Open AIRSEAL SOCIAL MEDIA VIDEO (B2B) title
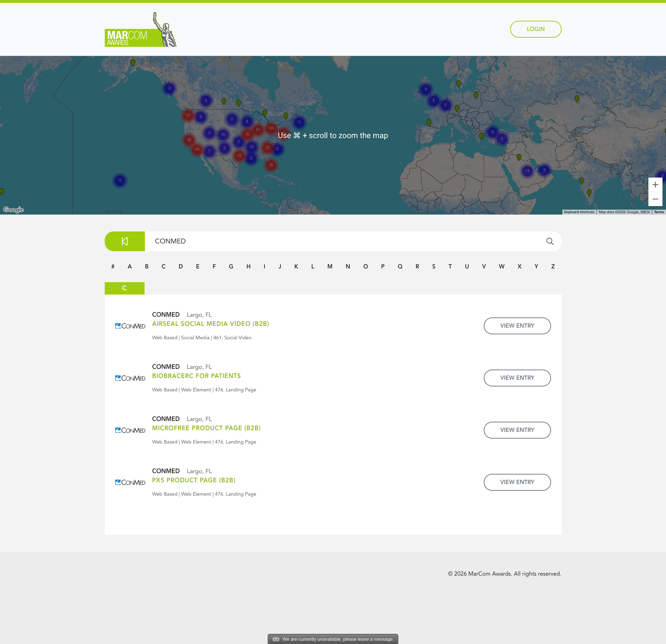Image resolution: width=666 pixels, height=644 pixels. coord(210,324)
